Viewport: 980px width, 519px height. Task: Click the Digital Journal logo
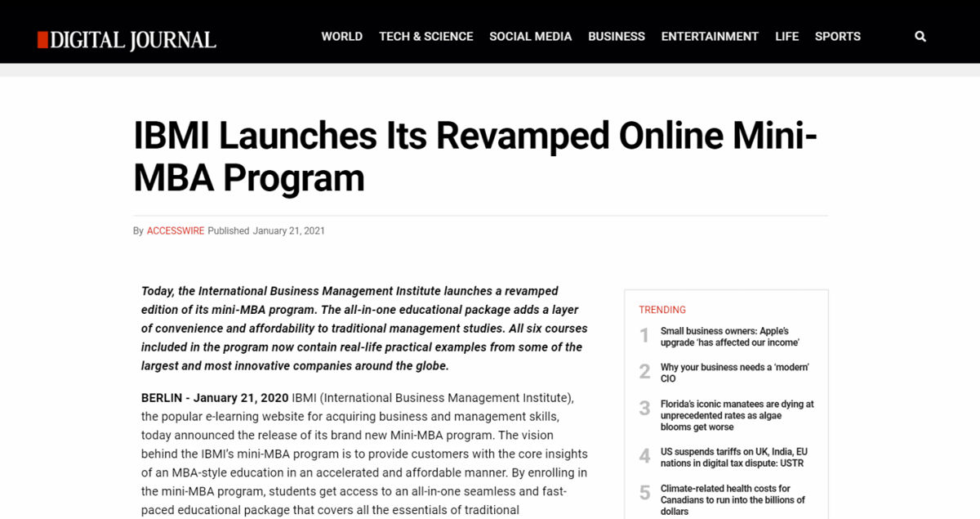[x=127, y=40]
